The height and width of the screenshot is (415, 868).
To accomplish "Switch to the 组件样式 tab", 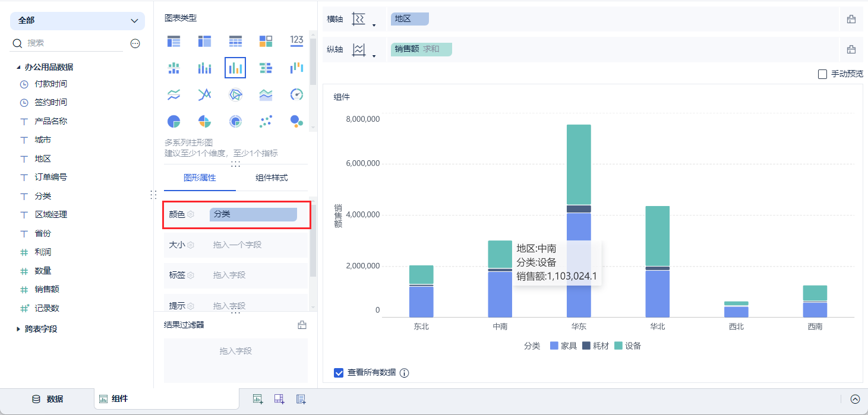I will pyautogui.click(x=272, y=178).
